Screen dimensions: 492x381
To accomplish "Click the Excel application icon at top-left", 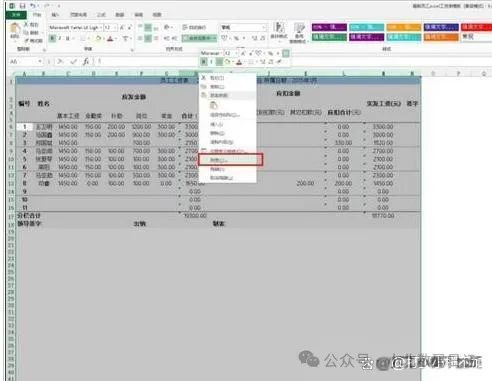I will [x=12, y=6].
